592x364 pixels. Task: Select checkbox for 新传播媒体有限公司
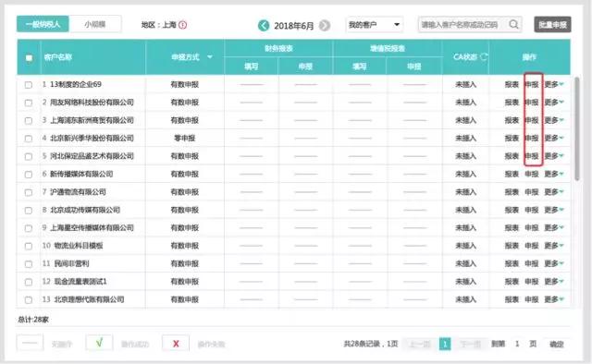pos(29,175)
